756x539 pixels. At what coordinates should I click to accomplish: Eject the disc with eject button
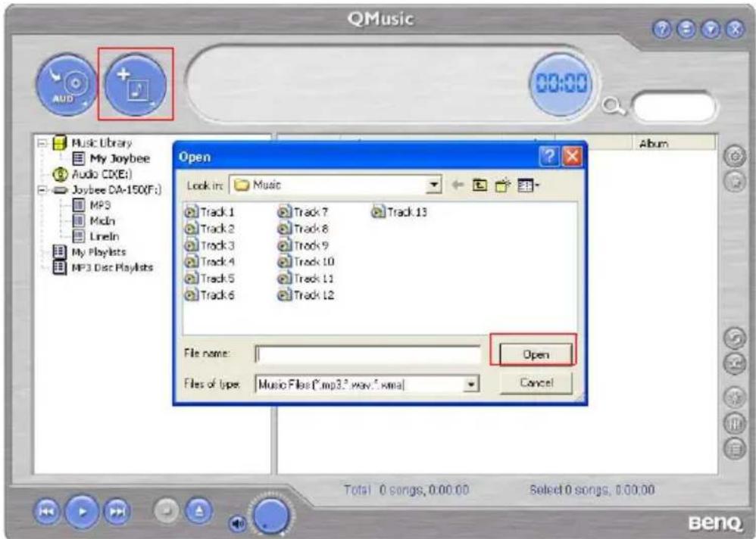tap(199, 510)
